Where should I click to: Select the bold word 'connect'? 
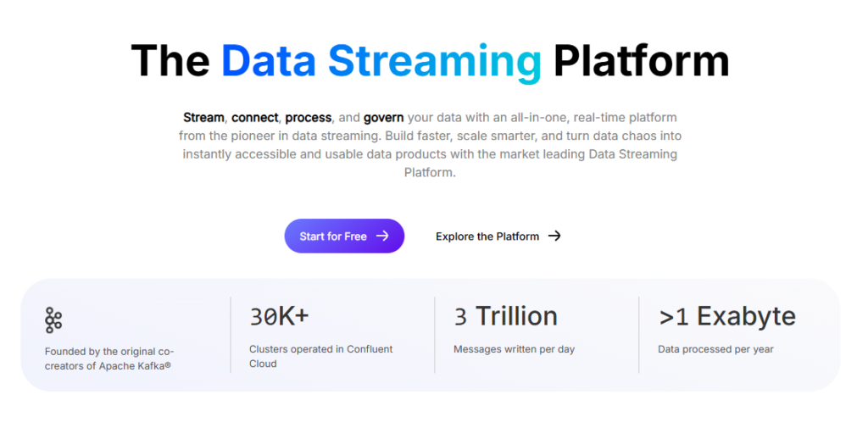(254, 117)
